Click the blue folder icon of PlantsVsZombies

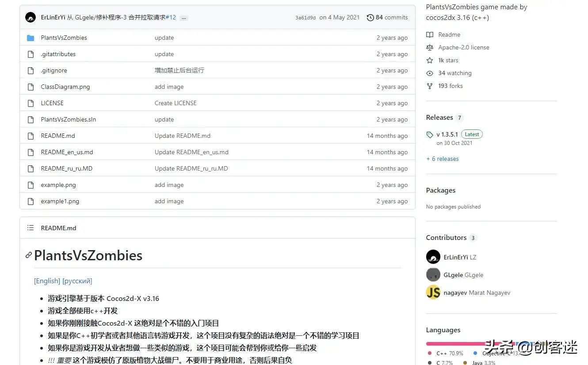[30, 38]
